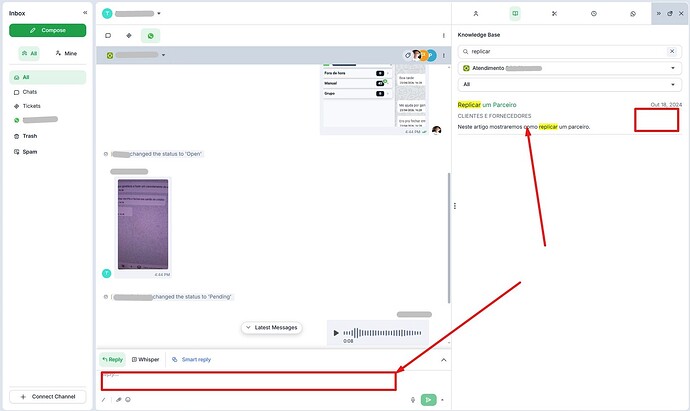
Task: Click the WhatsApp icon in right panel
Action: click(632, 14)
